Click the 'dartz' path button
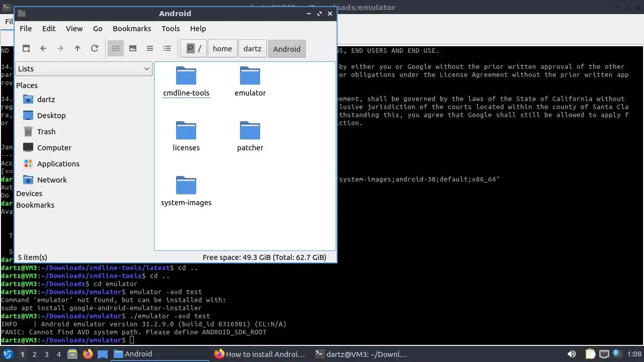 253,49
